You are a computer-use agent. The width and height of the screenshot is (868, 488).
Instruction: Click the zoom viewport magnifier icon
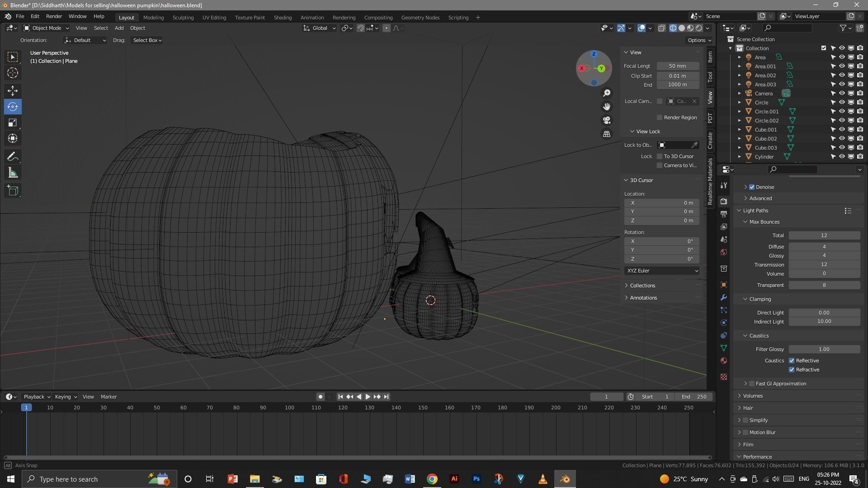(x=607, y=93)
